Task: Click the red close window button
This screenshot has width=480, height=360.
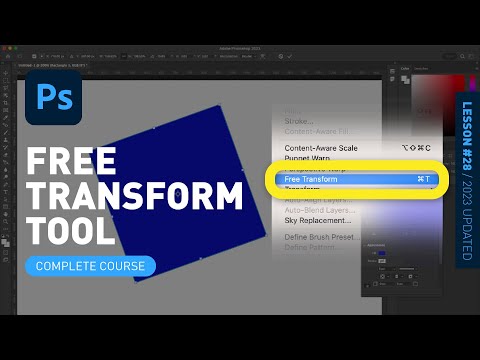Action: 4,48
